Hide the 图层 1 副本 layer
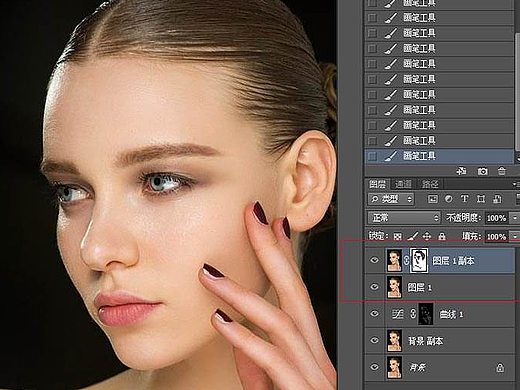This screenshot has height=390, width=520. point(374,260)
